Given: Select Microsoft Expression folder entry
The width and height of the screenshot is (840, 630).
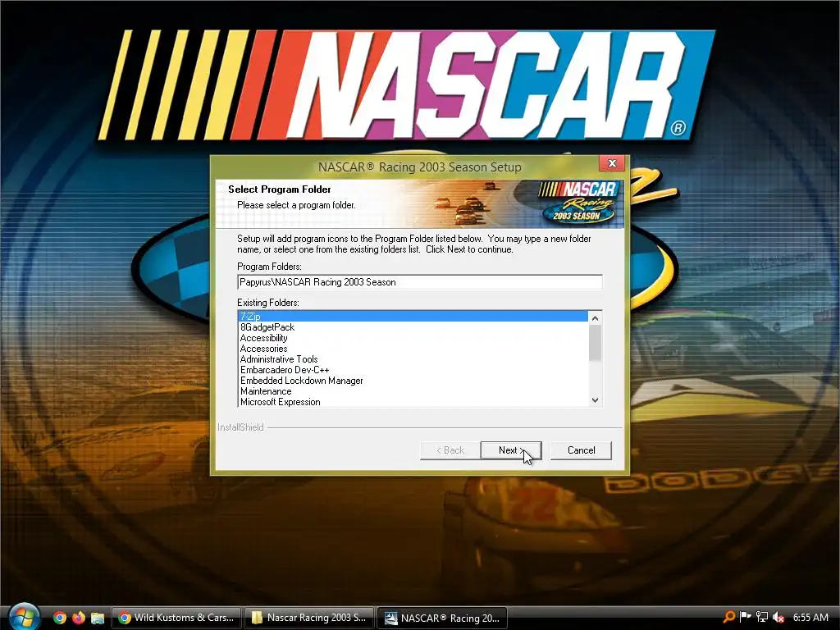Looking at the screenshot, I should [x=413, y=402].
